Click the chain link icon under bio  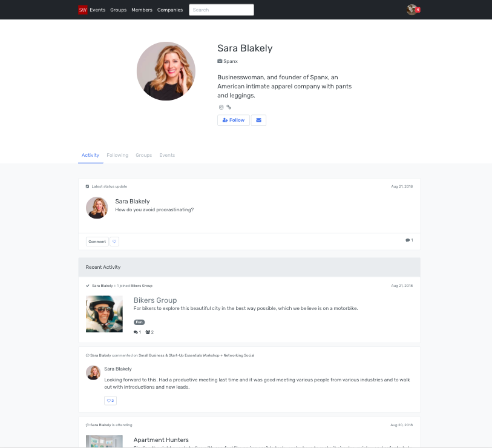pos(229,107)
